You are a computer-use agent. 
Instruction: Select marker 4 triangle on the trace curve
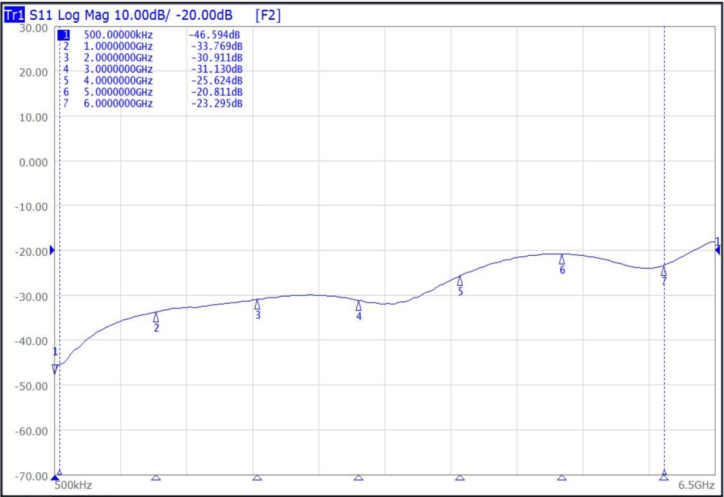359,306
